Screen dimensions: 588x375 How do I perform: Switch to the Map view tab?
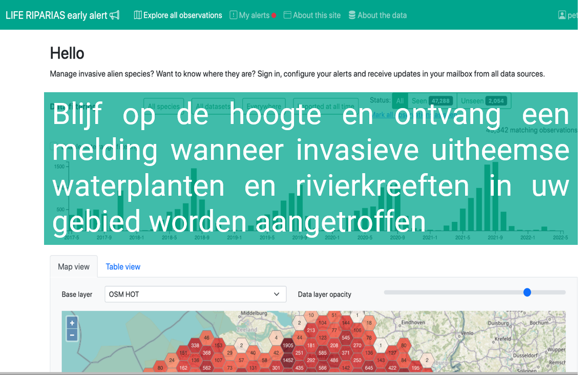(74, 266)
